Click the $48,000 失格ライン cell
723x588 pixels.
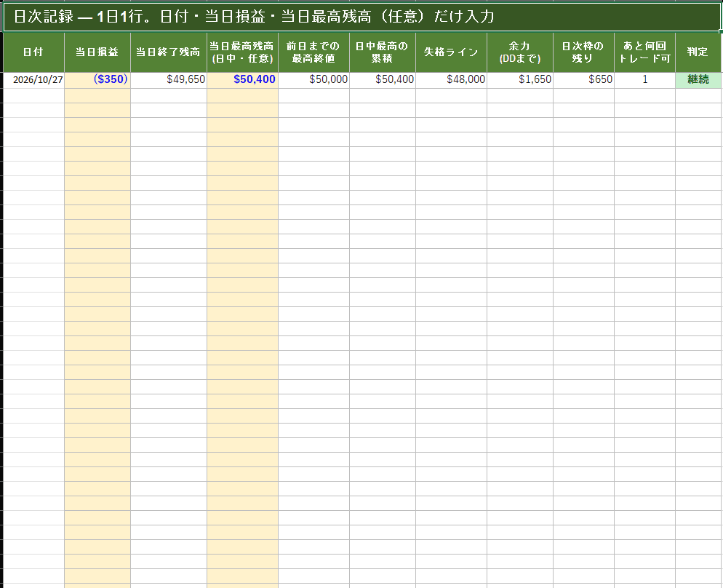452,80
